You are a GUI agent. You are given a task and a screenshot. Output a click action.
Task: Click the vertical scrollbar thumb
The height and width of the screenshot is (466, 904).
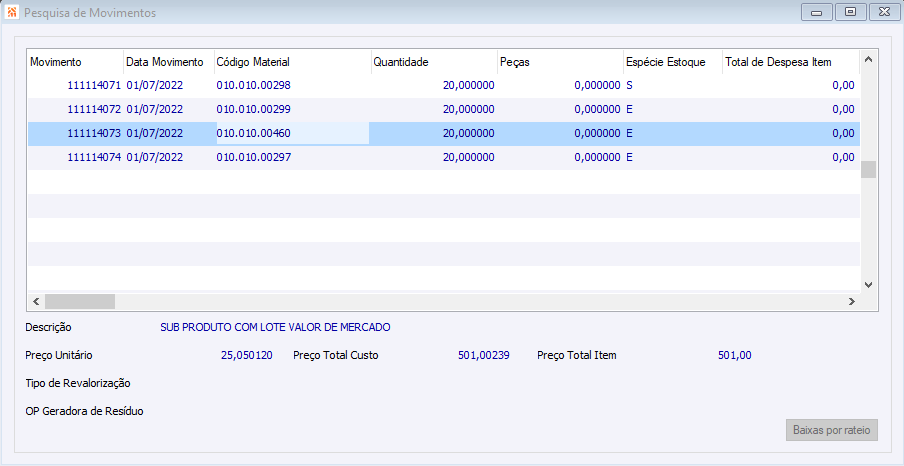(868, 170)
